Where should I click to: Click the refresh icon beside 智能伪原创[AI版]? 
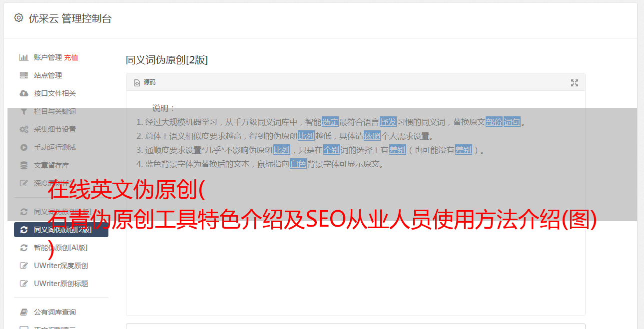(23, 248)
